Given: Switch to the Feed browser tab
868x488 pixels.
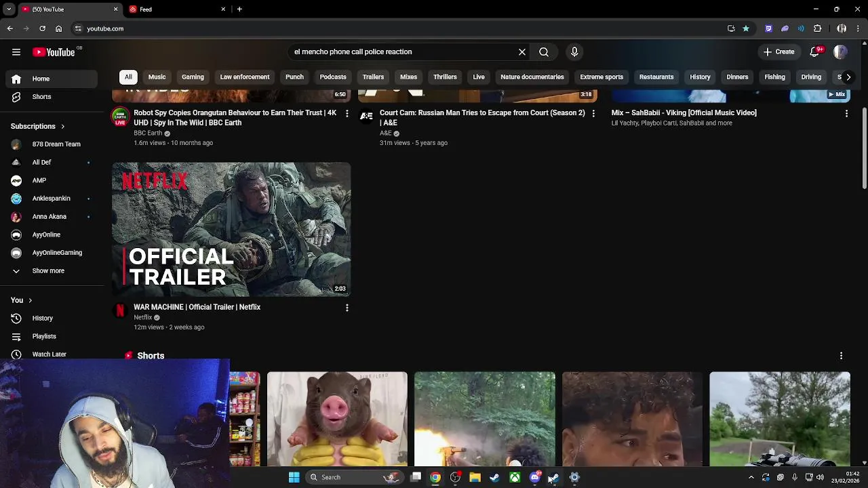Looking at the screenshot, I should coord(177,9).
